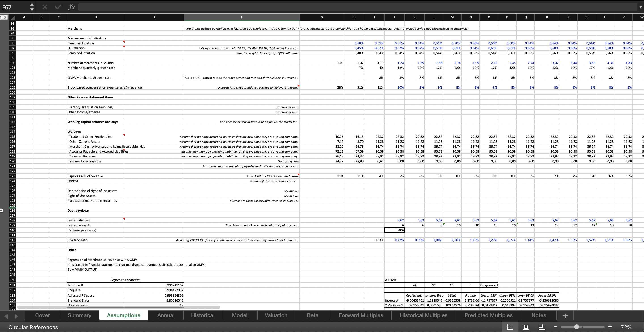Image resolution: width=644 pixels, height=332 pixels.
Task: Select the PV(lease payments) value 406
Action: point(394,230)
